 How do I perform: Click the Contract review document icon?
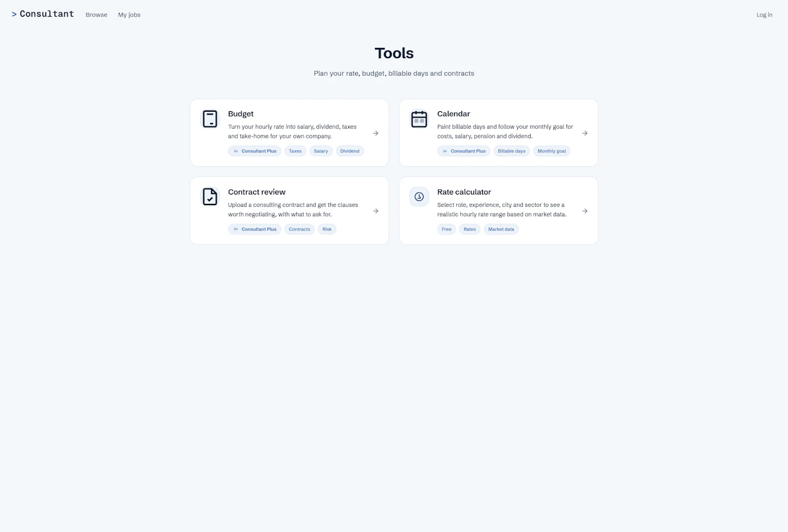[210, 197]
